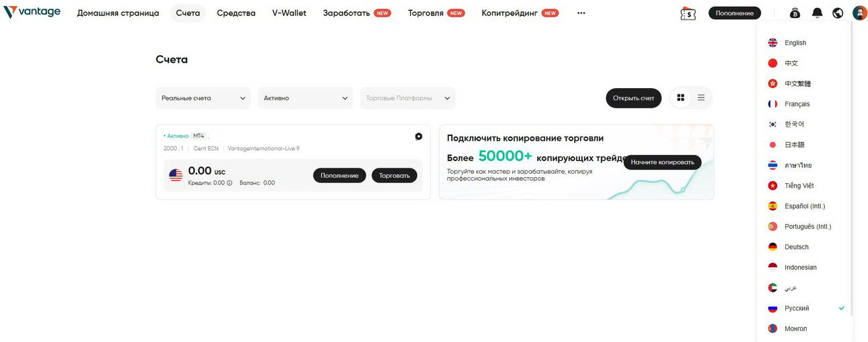Expand the Реальные счета dropdown
This screenshot has width=868, height=342.
coord(203,98)
